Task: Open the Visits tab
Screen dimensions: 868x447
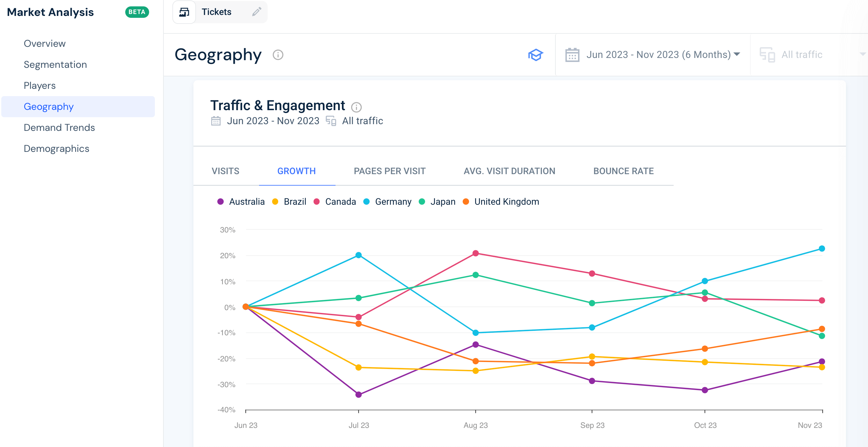Action: point(225,171)
